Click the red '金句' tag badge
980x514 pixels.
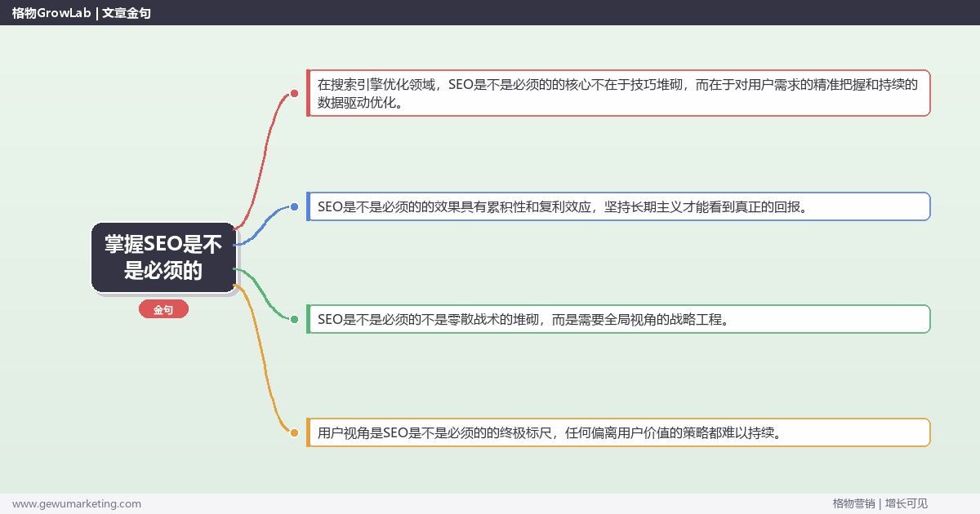tap(163, 310)
